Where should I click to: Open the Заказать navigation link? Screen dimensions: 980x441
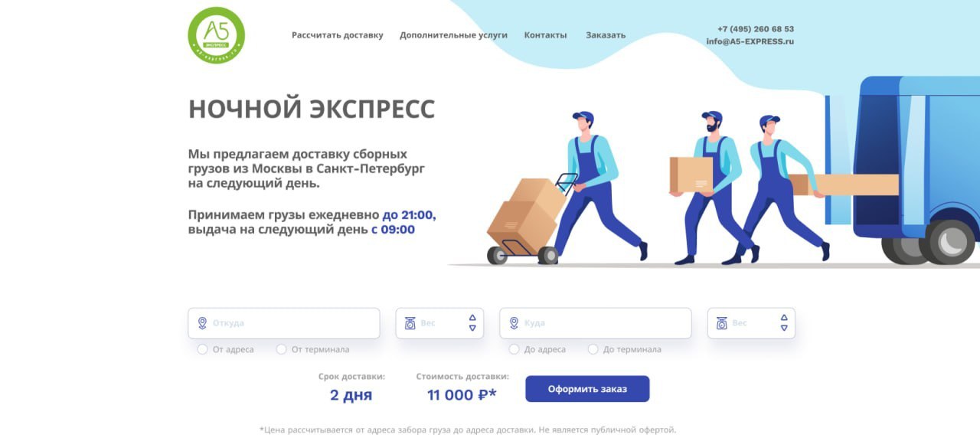pos(606,35)
